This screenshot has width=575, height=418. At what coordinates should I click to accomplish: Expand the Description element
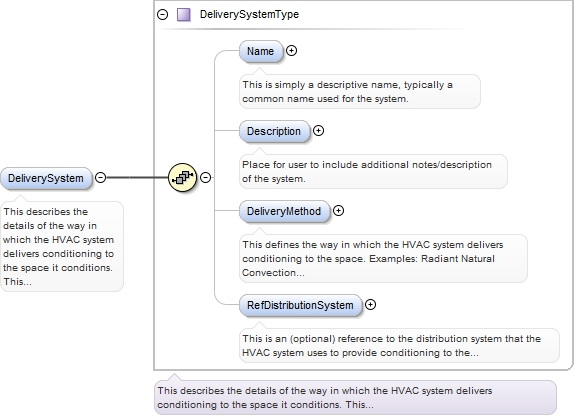point(318,131)
